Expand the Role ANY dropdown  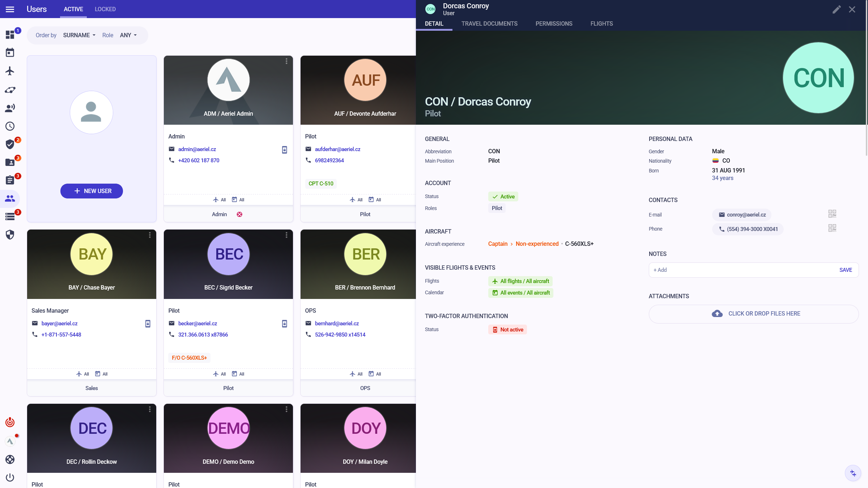[128, 35]
